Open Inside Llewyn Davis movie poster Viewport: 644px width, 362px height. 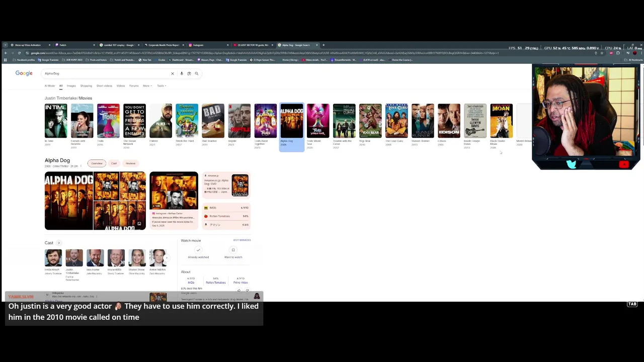coord(475,121)
